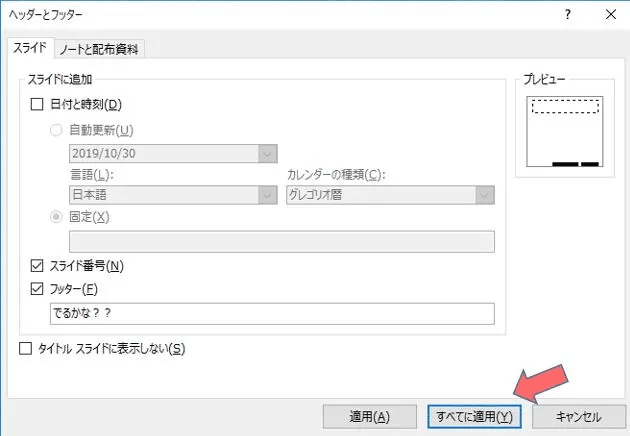
Task: Enable the 日付と時刻 checkbox
Action: (x=37, y=104)
